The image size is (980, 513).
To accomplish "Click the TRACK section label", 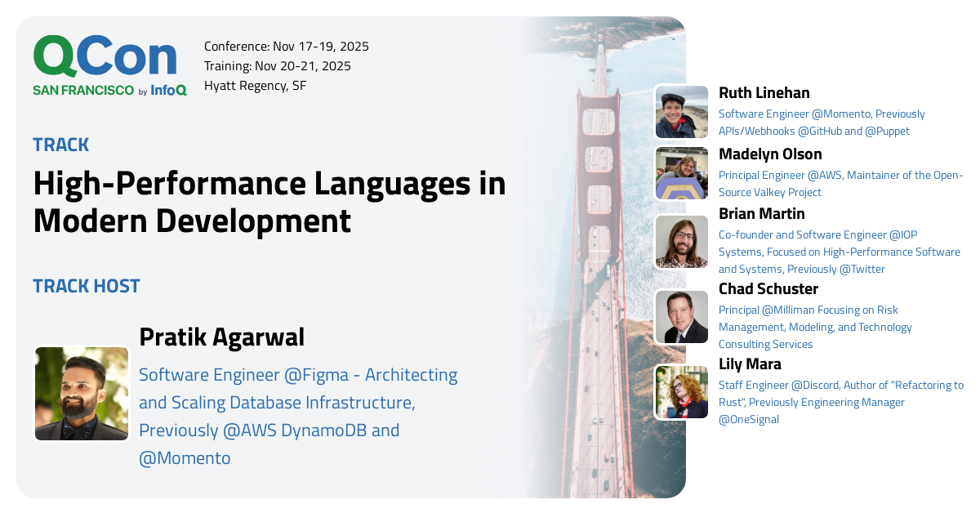I will 60,145.
